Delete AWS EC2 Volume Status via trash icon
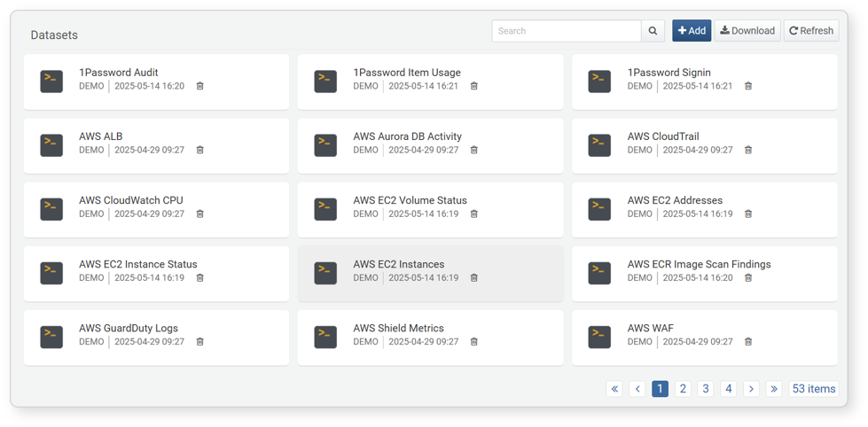Screen dimensions: 868x427 (x=473, y=214)
